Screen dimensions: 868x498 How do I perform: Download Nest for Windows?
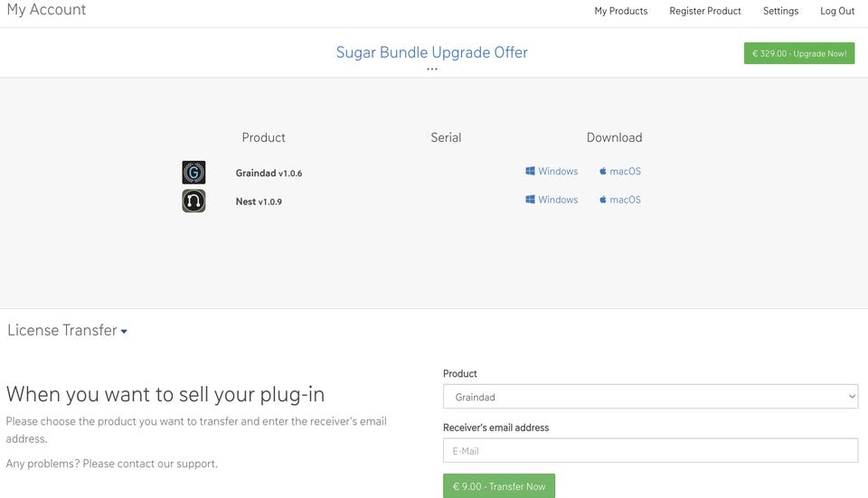pyautogui.click(x=558, y=200)
